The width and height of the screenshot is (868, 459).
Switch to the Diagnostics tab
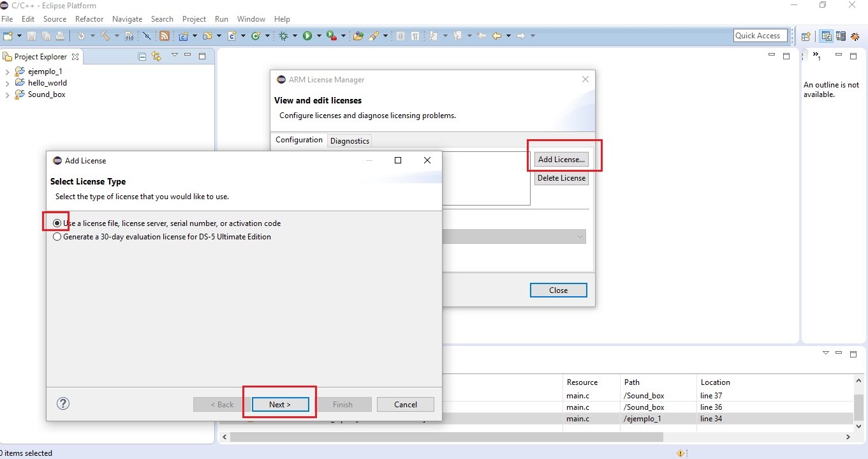349,141
